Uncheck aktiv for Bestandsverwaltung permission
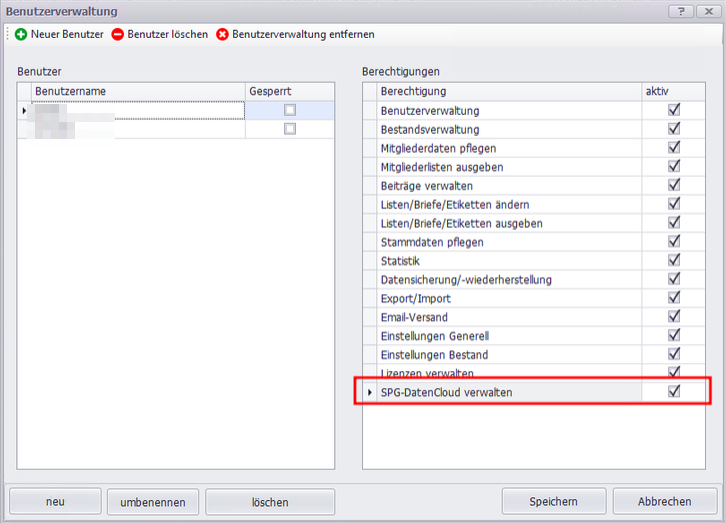The height and width of the screenshot is (523, 726). [674, 129]
